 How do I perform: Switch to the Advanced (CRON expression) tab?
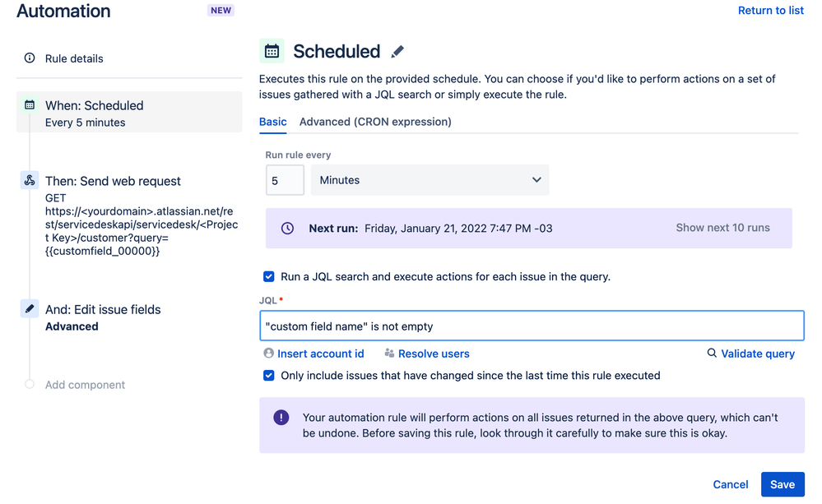[375, 122]
